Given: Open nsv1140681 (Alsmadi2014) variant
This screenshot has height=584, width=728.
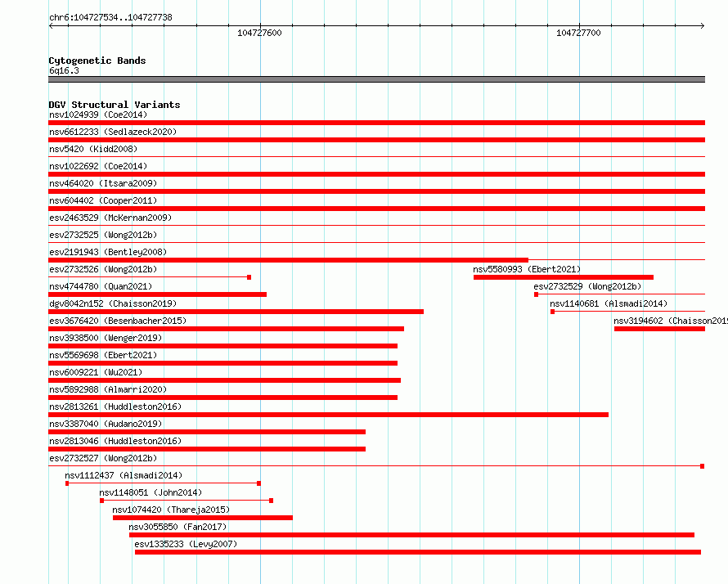Looking at the screenshot, I should point(609,303).
